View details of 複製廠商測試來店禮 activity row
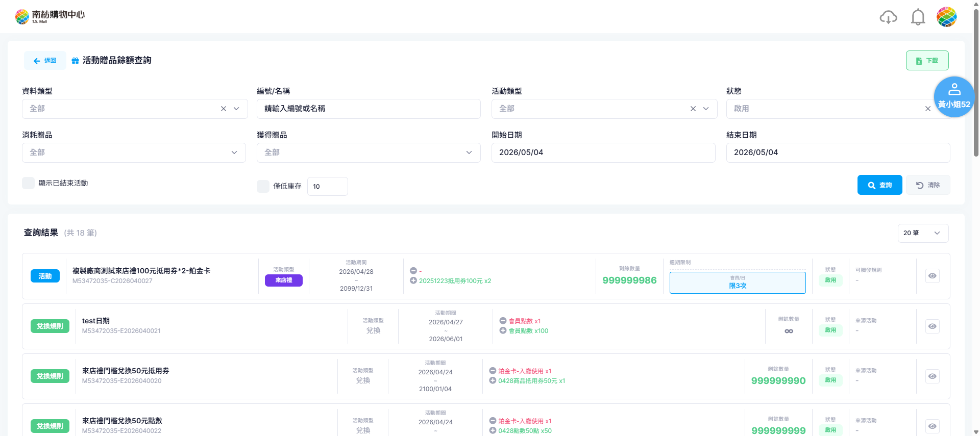Image resolution: width=980 pixels, height=436 pixels. (x=933, y=276)
